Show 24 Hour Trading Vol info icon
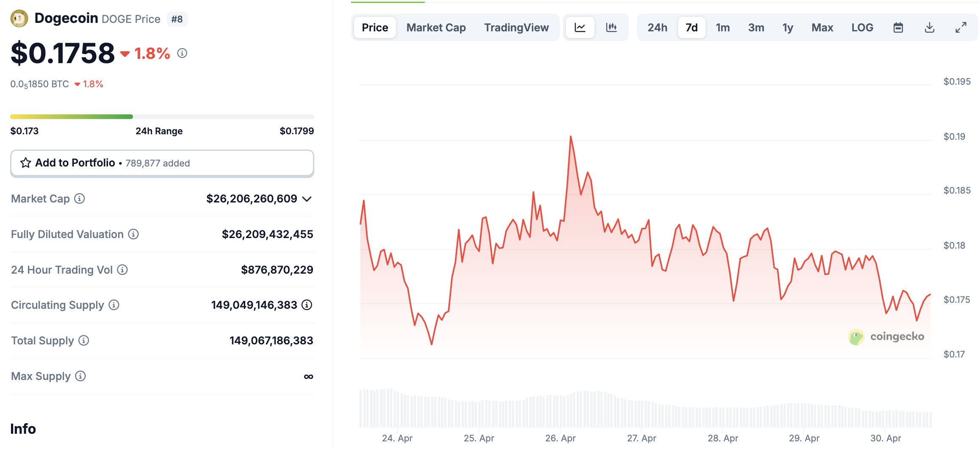 point(122,270)
